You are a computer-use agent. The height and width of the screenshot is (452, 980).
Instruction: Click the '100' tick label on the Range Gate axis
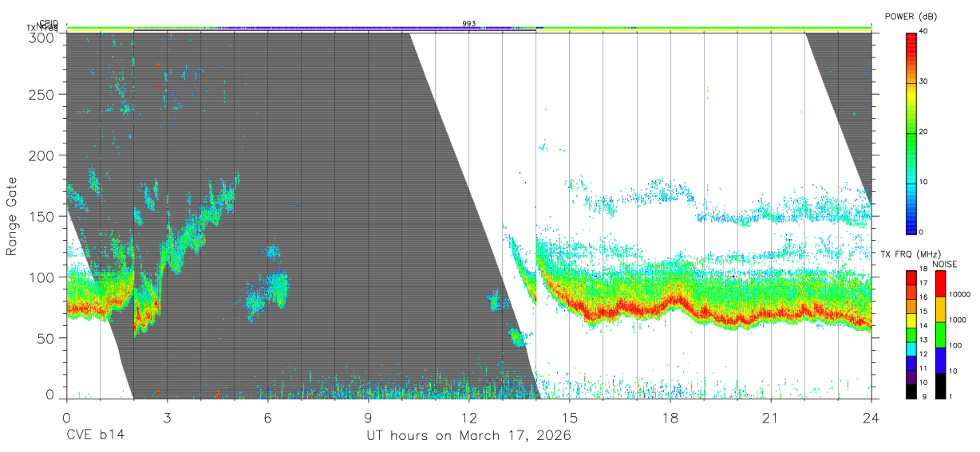click(41, 277)
